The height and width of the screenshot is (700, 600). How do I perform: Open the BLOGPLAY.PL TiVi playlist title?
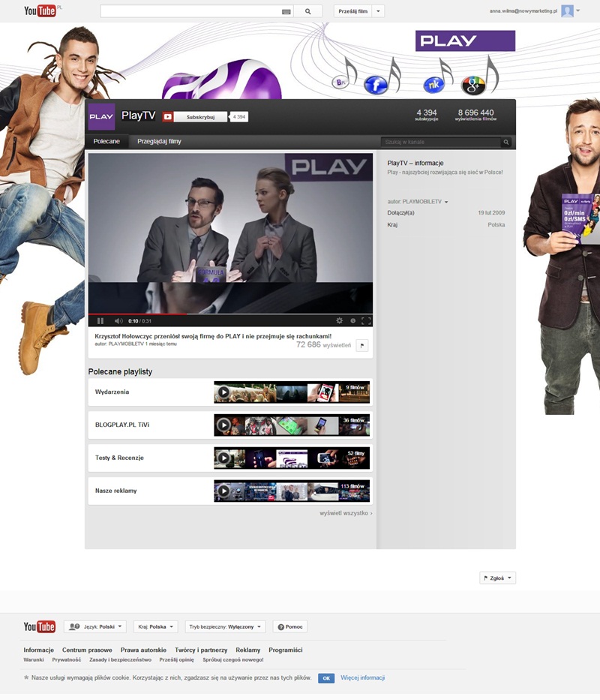coord(122,425)
